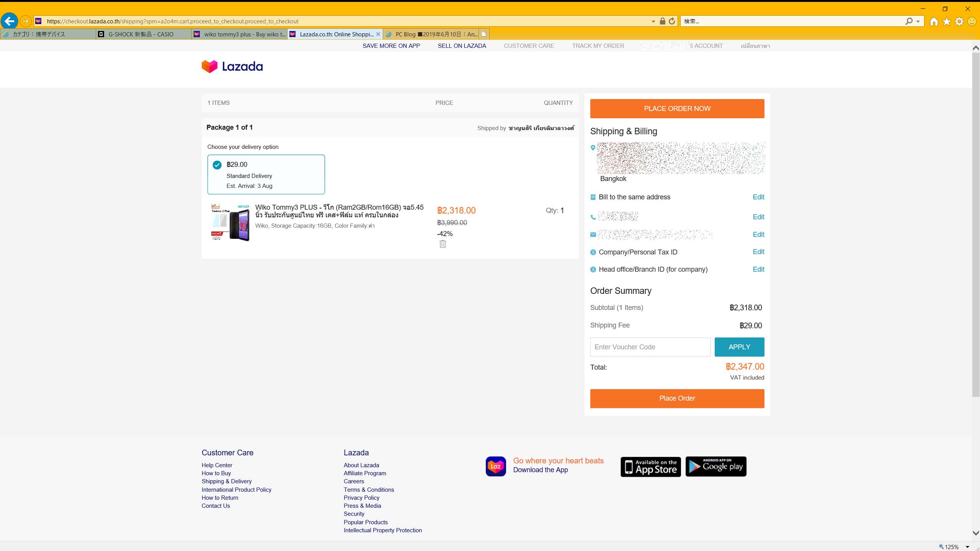Screen dimensions: 980x551
Task: Open How to Return footer link
Action: pyautogui.click(x=220, y=498)
